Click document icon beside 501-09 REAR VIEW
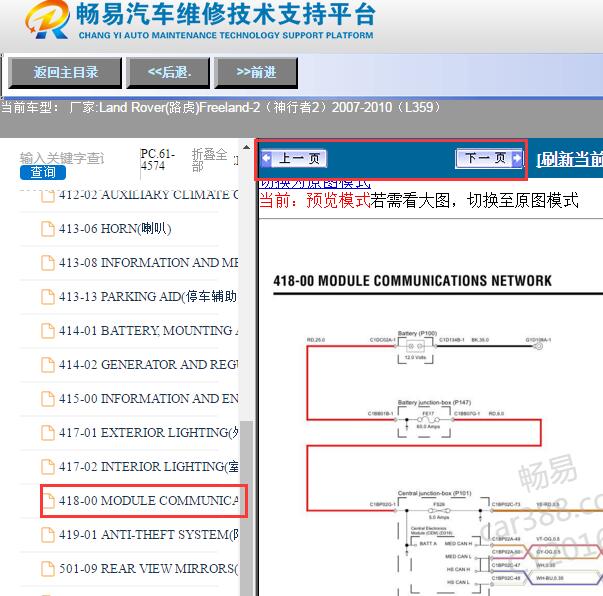This screenshot has width=603, height=596. (x=48, y=568)
